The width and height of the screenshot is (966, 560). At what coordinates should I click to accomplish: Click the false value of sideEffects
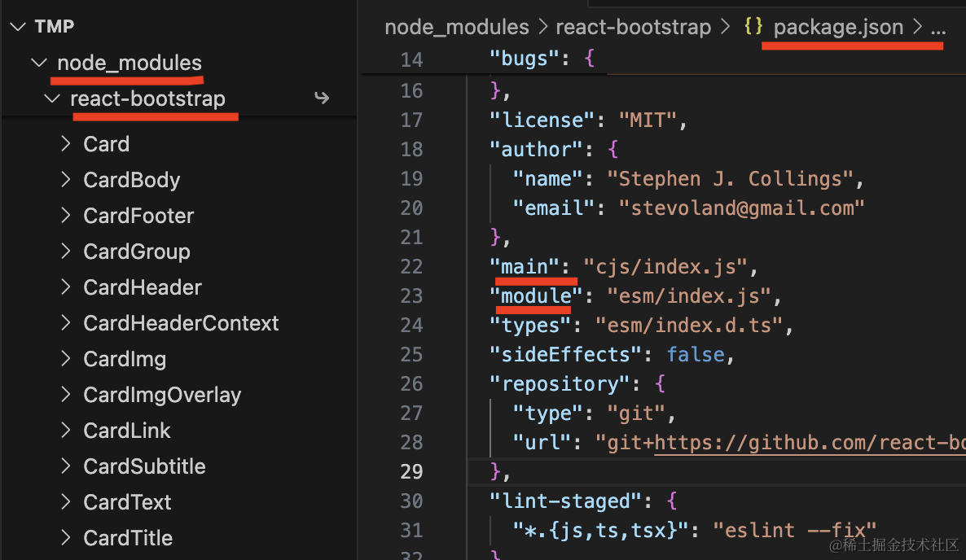pos(696,355)
